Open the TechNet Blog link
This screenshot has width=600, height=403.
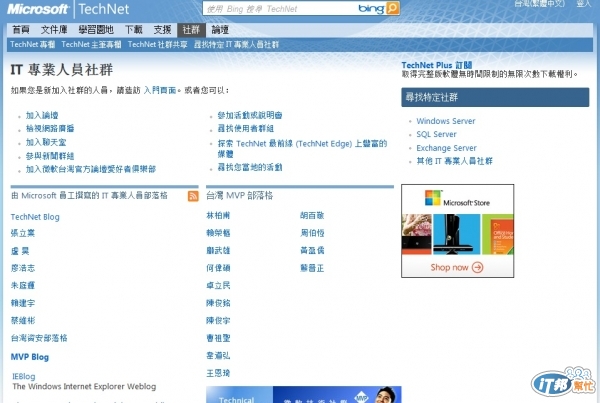(35, 217)
